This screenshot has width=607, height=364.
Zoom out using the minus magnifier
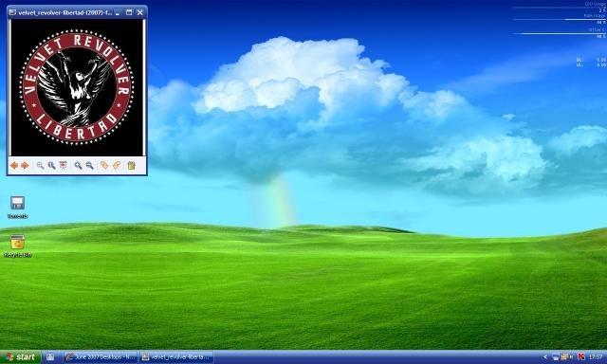pos(90,166)
